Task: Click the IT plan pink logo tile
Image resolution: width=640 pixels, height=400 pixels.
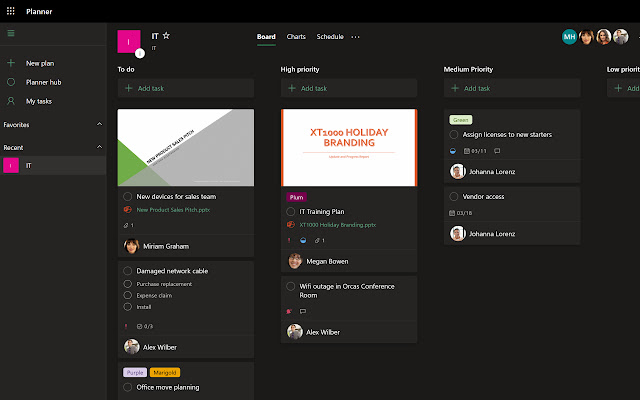Action: 129,41
